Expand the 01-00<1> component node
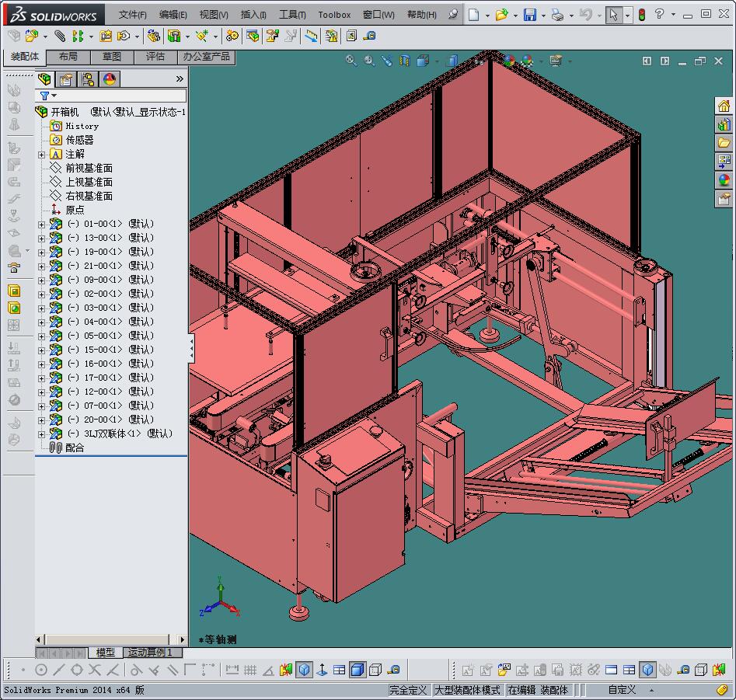Viewport: 736px width, 700px height. click(x=42, y=224)
